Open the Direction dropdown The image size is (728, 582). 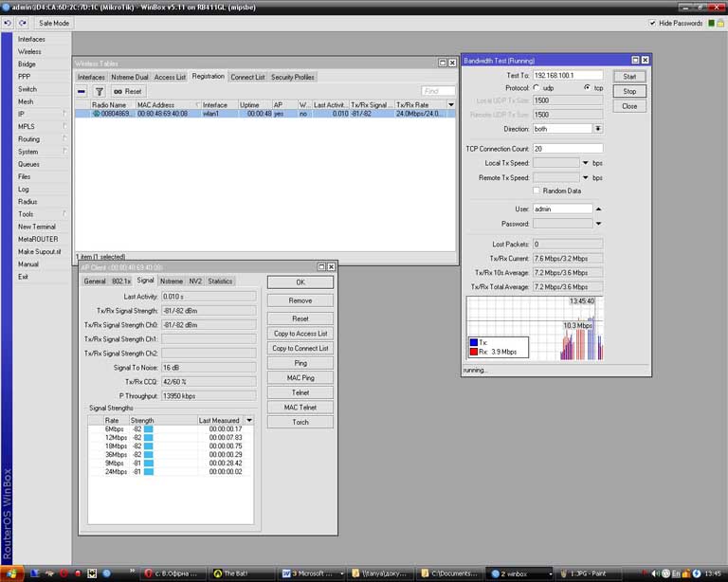tap(598, 129)
